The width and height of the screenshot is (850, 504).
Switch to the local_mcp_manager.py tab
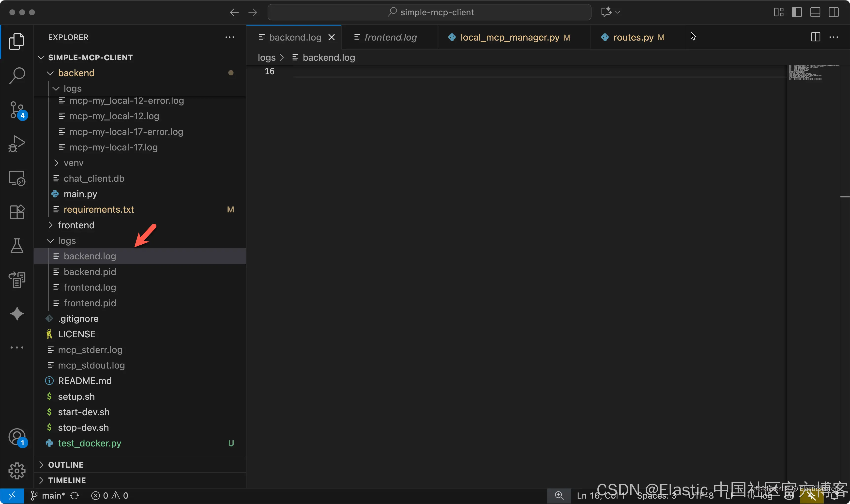point(510,37)
